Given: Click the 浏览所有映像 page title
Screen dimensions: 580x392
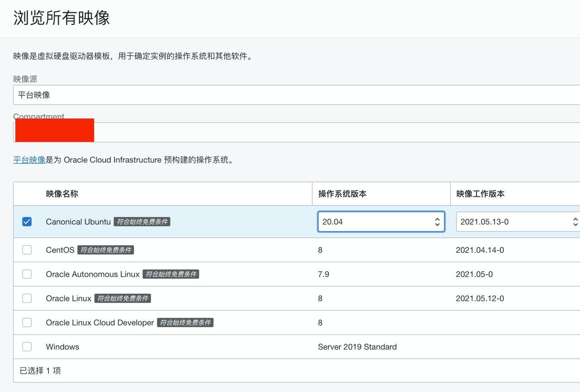Looking at the screenshot, I should [x=62, y=18].
